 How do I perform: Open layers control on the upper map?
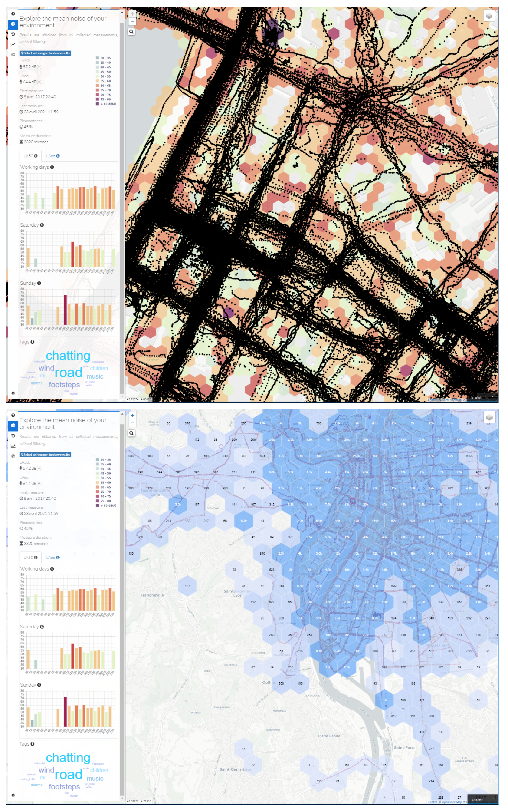click(x=489, y=16)
